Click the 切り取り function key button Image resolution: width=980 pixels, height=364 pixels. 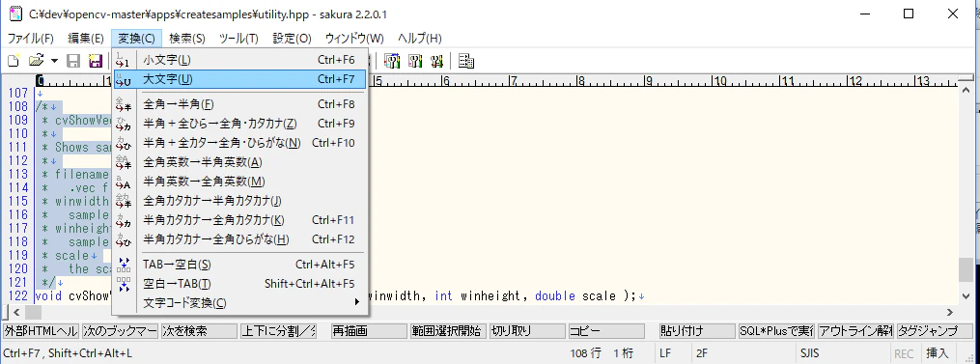click(x=527, y=331)
